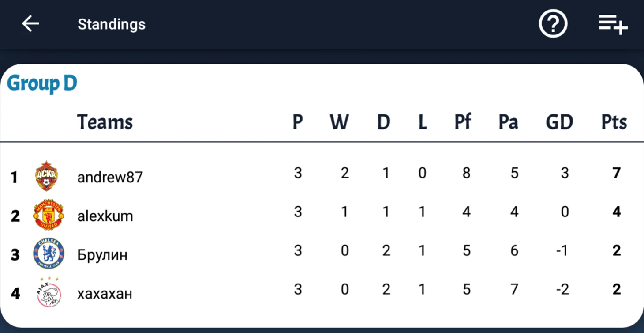Select the CSKA club crest
The width and height of the screenshot is (644, 333).
(47, 176)
